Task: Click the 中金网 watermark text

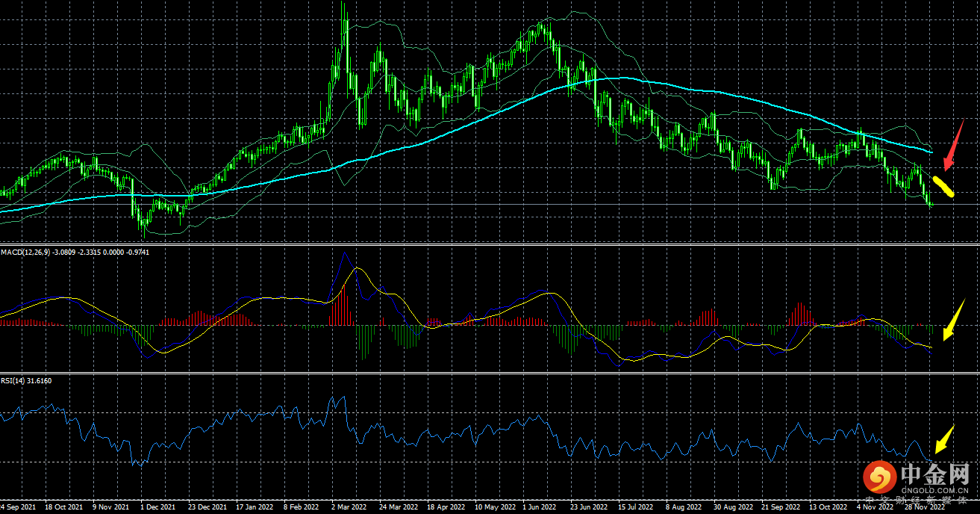Action: (934, 475)
